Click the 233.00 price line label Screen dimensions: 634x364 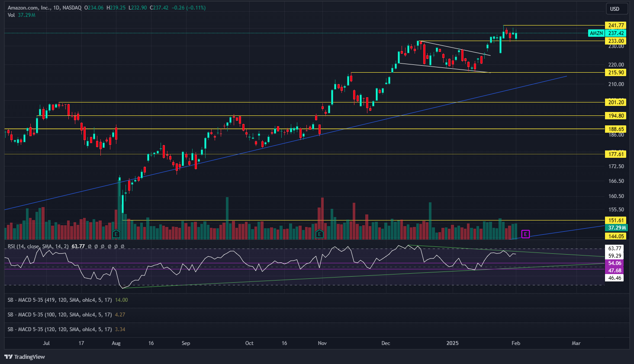[x=616, y=41]
